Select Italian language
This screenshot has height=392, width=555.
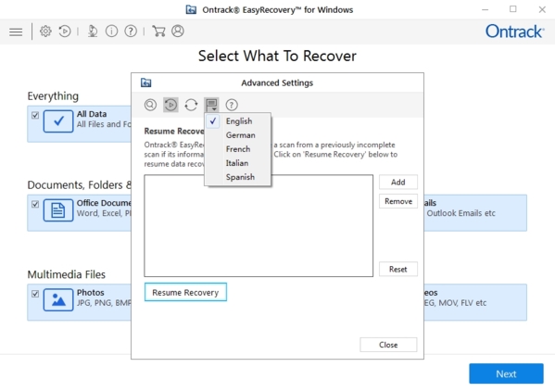(x=238, y=163)
